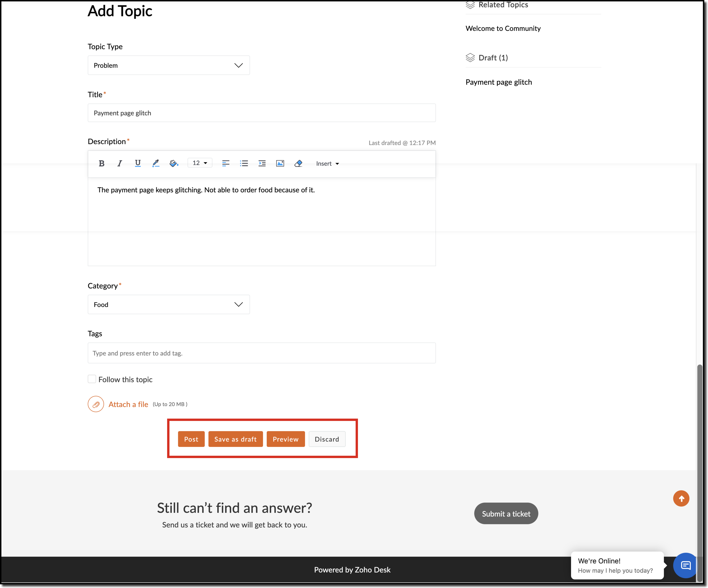Screen dimensions: 708x588
Task: Insert an image into description
Action: (x=280, y=163)
